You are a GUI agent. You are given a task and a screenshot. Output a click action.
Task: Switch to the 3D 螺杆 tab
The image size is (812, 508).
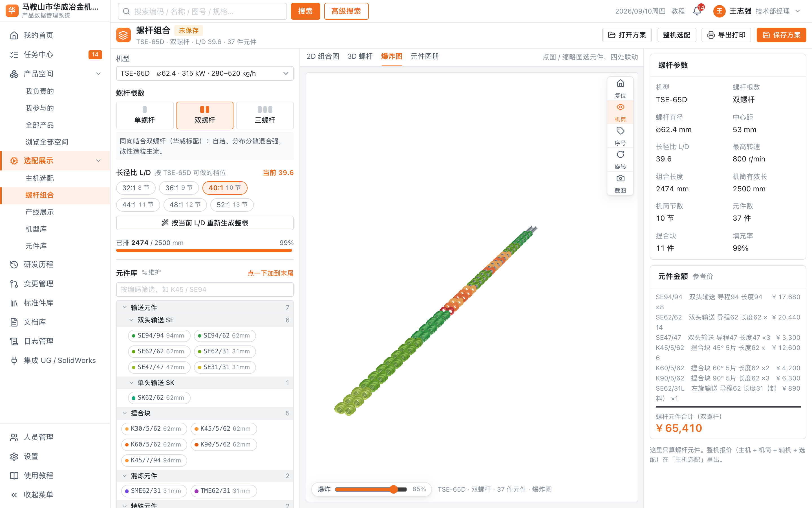tap(360, 56)
